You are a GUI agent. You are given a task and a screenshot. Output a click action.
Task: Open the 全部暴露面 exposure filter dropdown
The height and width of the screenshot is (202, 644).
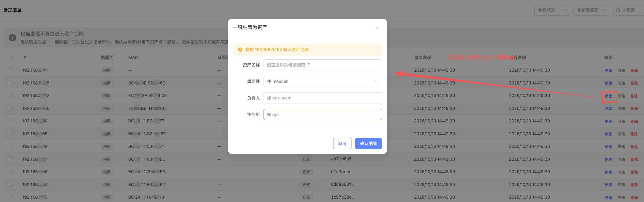[x=591, y=10]
